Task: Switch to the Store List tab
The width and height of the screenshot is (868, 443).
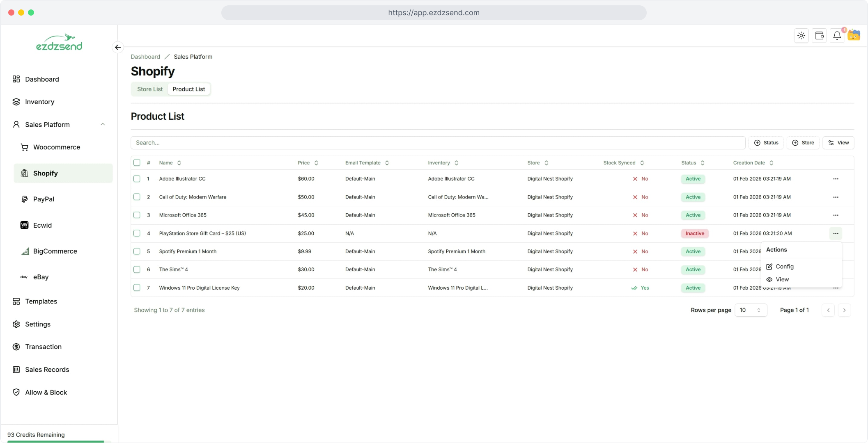Action: pos(150,89)
